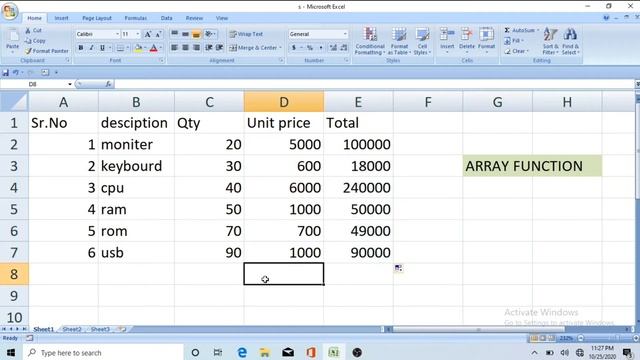Screen dimensions: 640x360
Task: Increase font size with Grow Font
Action: coord(148,34)
